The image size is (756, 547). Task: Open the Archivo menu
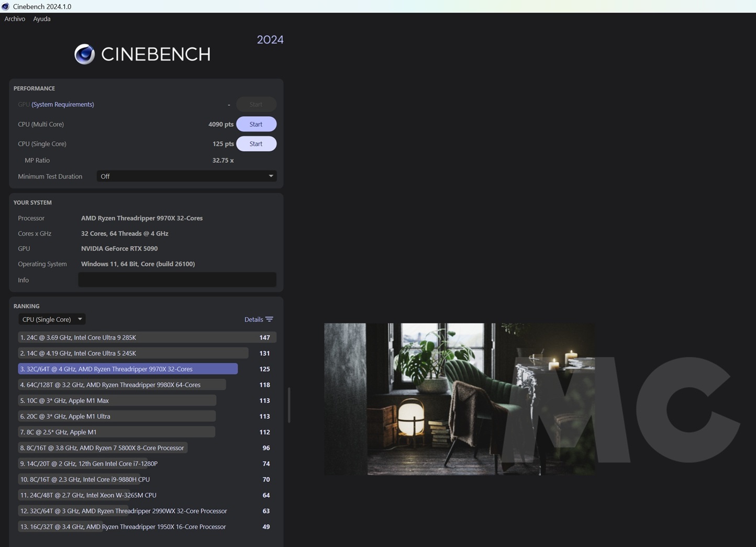coord(15,19)
